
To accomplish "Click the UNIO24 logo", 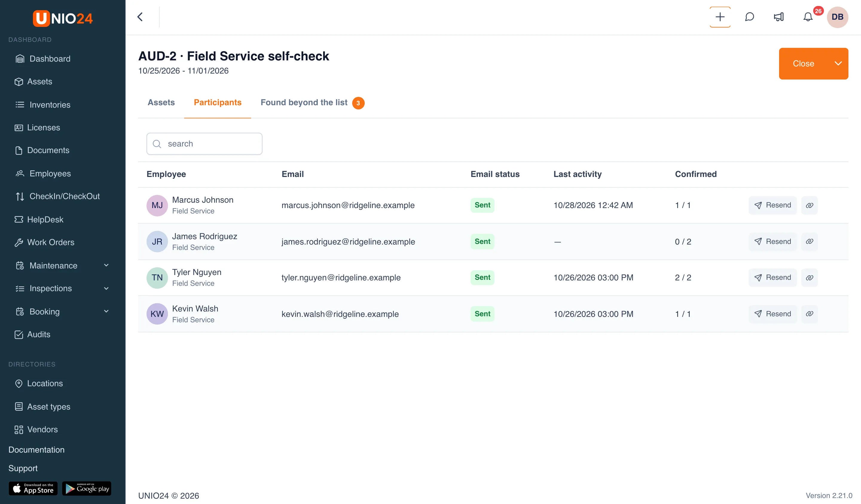I will point(63,19).
